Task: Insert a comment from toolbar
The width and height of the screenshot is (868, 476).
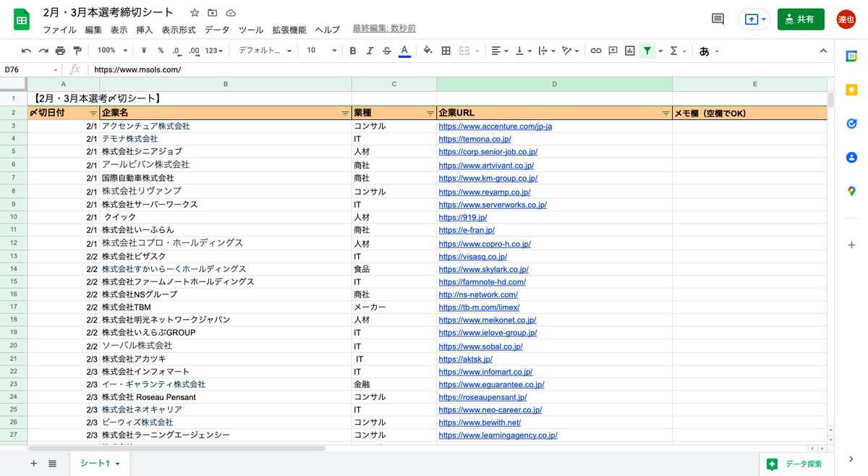Action: point(613,51)
